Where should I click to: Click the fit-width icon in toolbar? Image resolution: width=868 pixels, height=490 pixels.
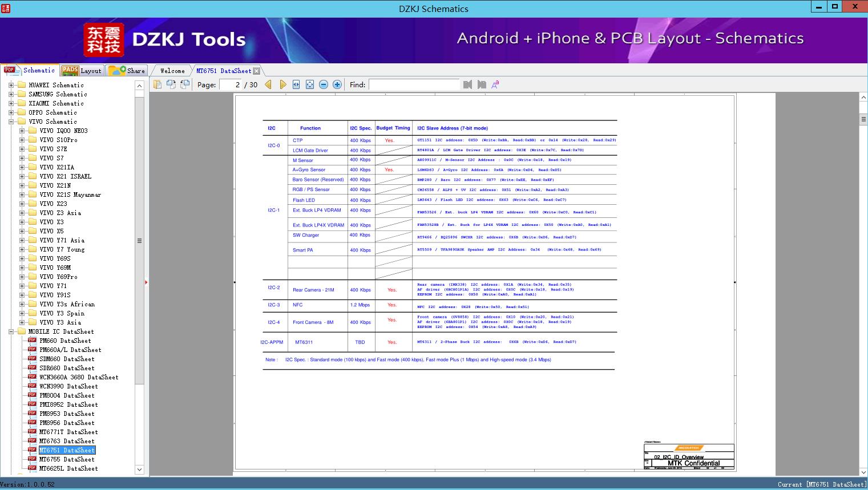(x=296, y=84)
